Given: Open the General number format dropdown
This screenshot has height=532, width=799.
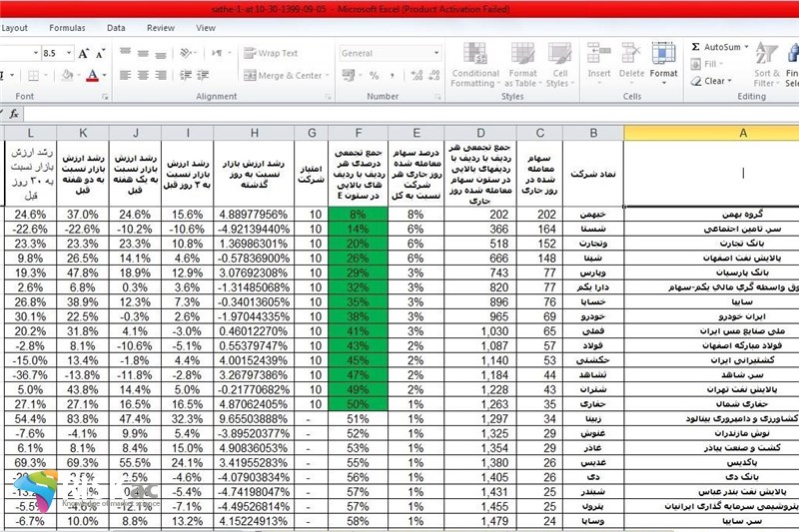Looking at the screenshot, I should click(x=436, y=53).
